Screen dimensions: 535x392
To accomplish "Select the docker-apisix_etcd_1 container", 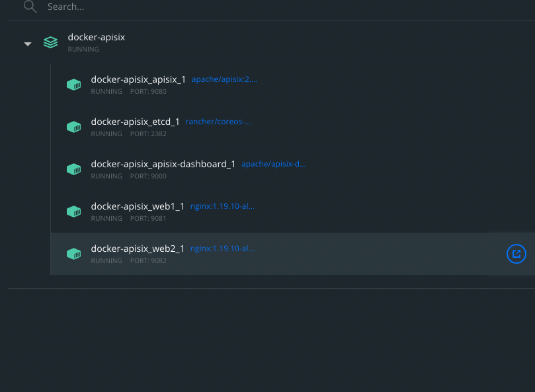I will tap(135, 122).
